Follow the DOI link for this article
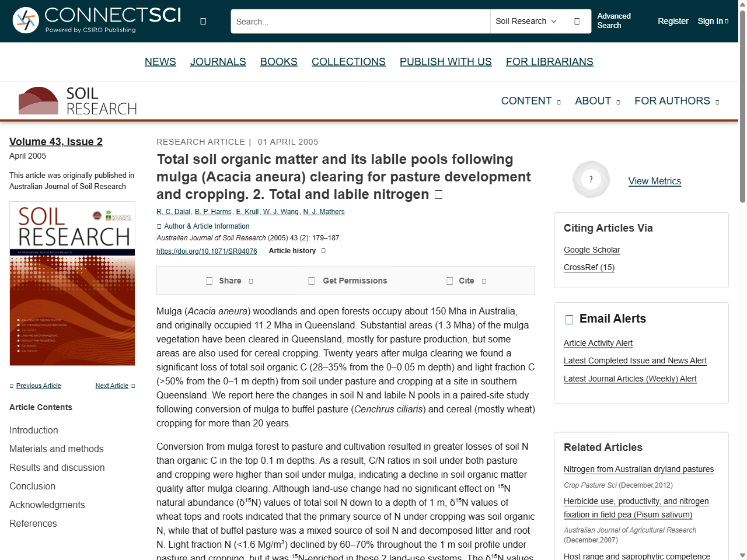 [x=207, y=251]
